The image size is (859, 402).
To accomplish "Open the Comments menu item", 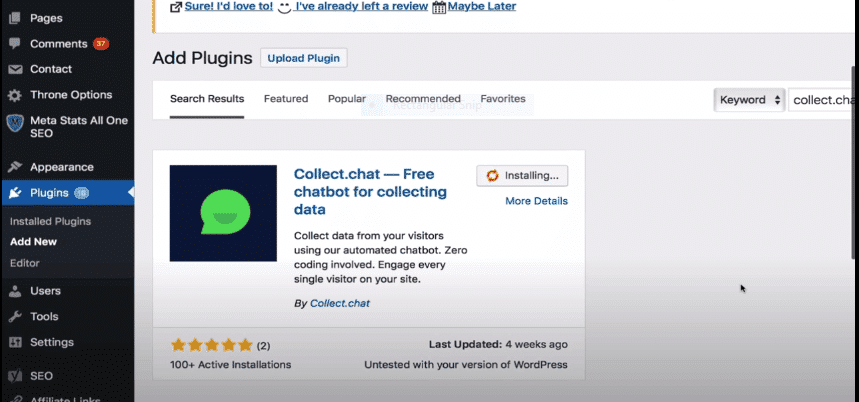I will pos(59,44).
